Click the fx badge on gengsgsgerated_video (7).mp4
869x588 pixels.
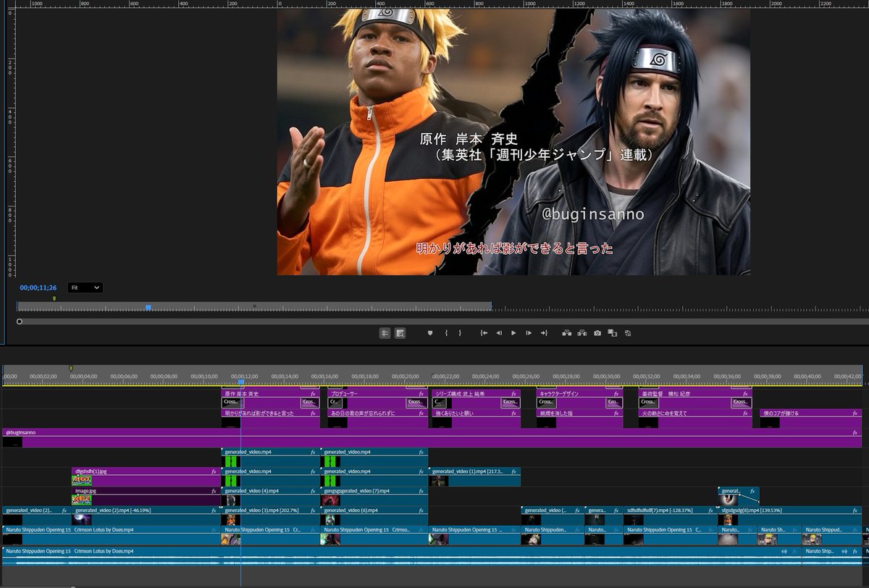(421, 491)
